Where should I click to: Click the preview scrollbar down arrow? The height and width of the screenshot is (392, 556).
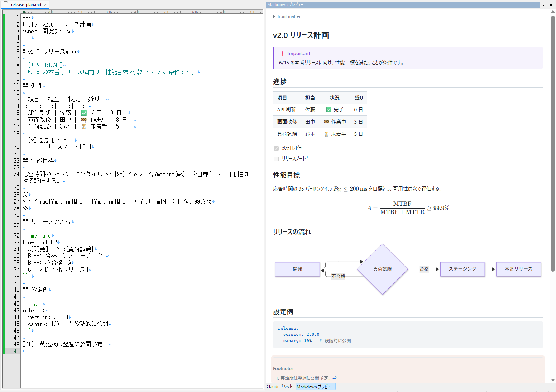(553, 380)
